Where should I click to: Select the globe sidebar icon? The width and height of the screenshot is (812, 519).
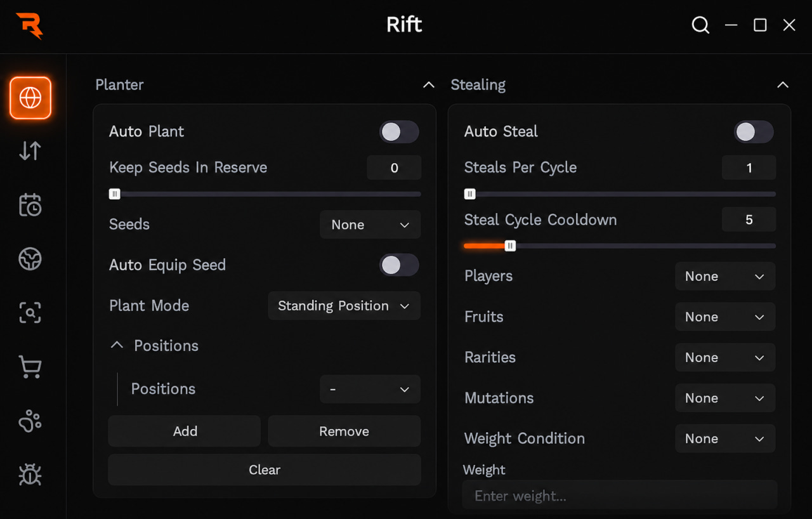[30, 98]
